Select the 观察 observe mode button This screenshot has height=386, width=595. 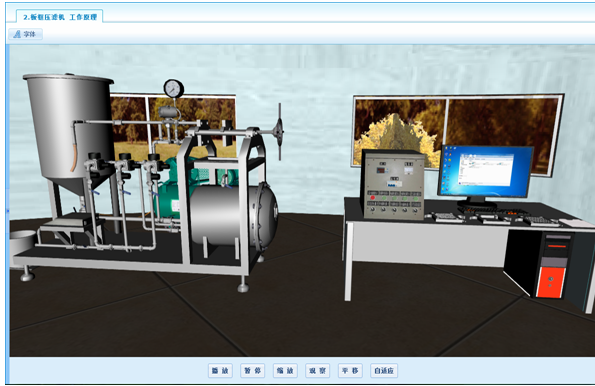coord(318,370)
